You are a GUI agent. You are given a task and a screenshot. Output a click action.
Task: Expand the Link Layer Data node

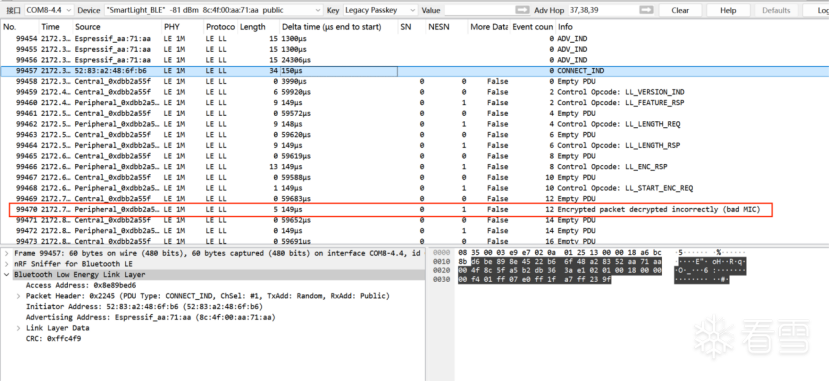[x=19, y=328]
